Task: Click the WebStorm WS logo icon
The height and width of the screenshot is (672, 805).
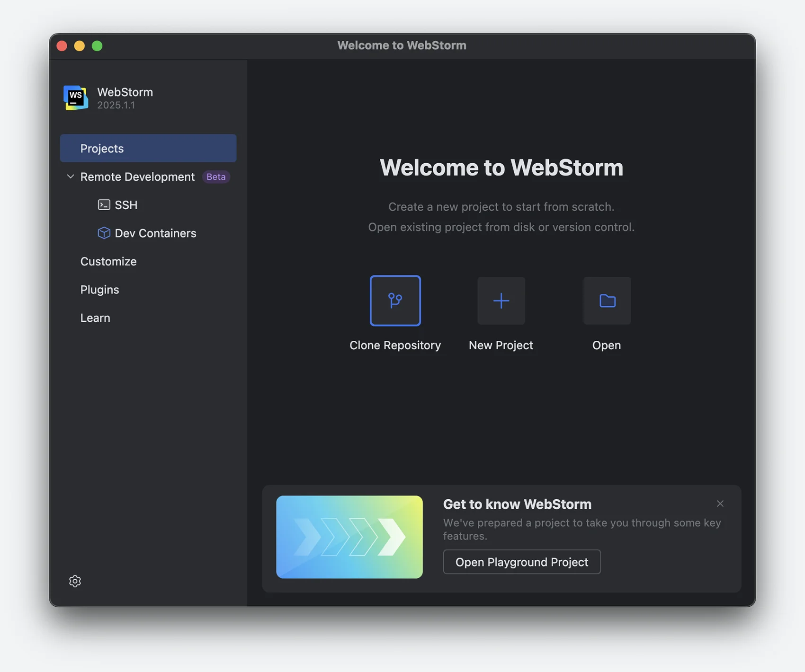Action: point(76,97)
